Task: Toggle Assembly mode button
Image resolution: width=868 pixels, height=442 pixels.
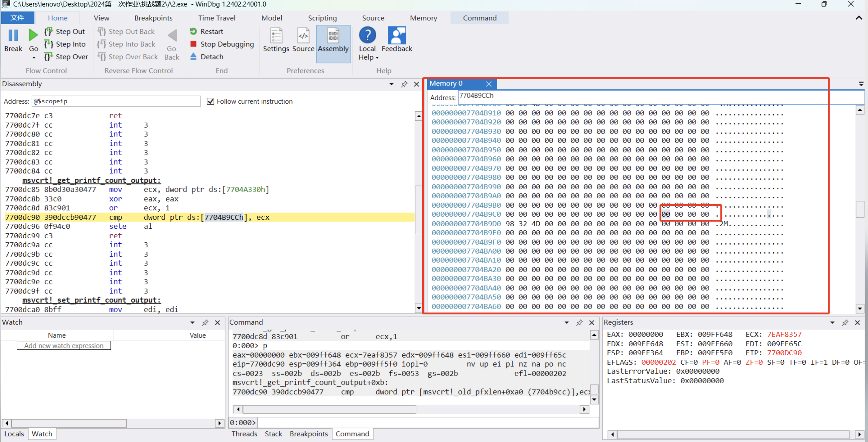Action: pyautogui.click(x=333, y=40)
